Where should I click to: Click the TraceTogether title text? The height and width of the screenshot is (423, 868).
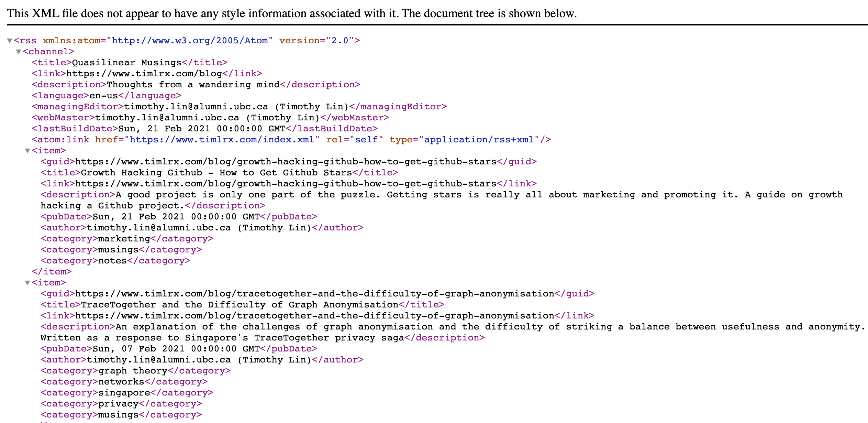click(x=240, y=305)
